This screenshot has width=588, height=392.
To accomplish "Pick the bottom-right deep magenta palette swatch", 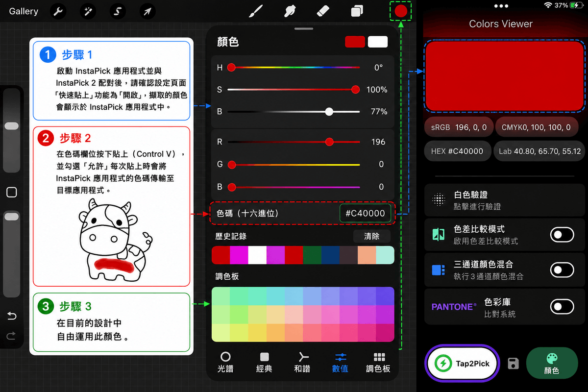I will tap(385, 333).
